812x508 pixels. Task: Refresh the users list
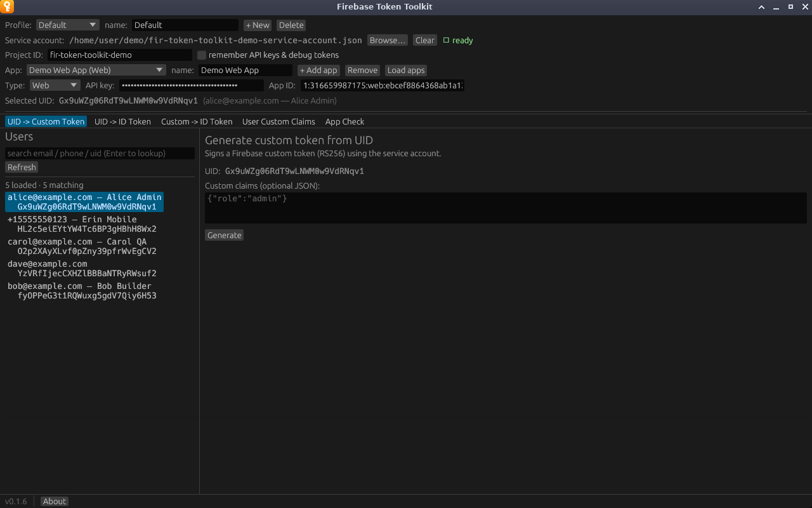[x=22, y=167]
